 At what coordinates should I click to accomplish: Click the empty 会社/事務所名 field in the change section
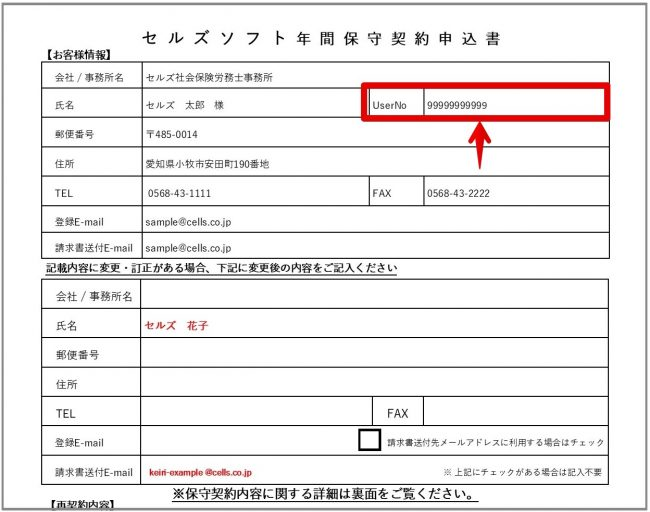tap(373, 295)
